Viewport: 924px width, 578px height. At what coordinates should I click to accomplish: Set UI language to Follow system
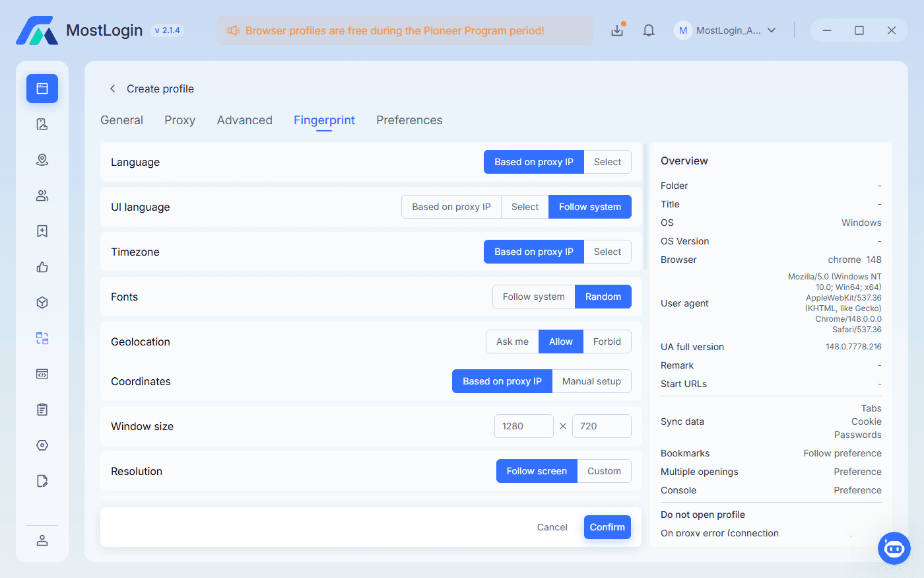click(x=590, y=207)
